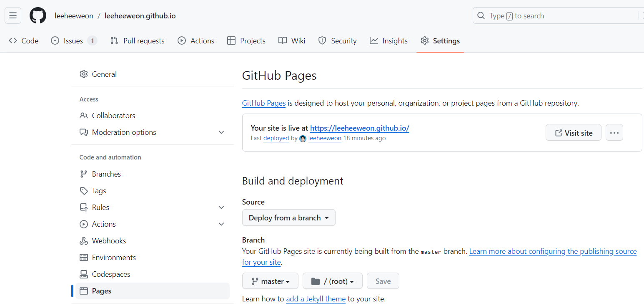Open the Insights tab
The height and width of the screenshot is (306, 644).
point(388,41)
